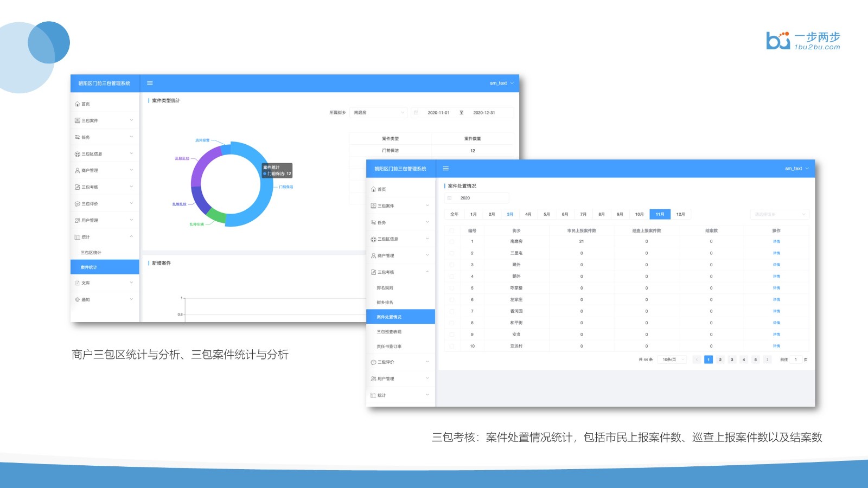Check the checkbox for row 朝外
This screenshot has width=868, height=488.
(x=451, y=277)
